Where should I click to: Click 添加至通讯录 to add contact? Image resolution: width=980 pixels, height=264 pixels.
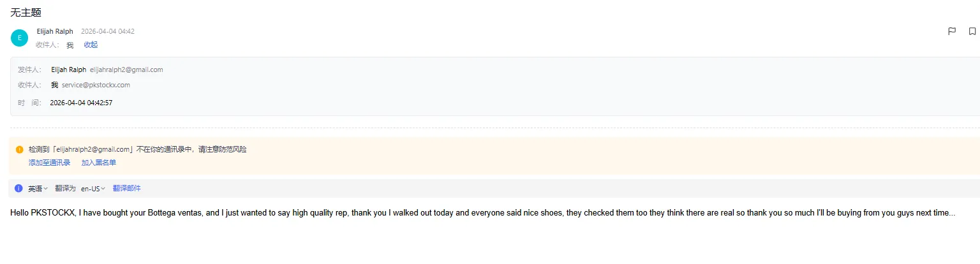point(49,163)
